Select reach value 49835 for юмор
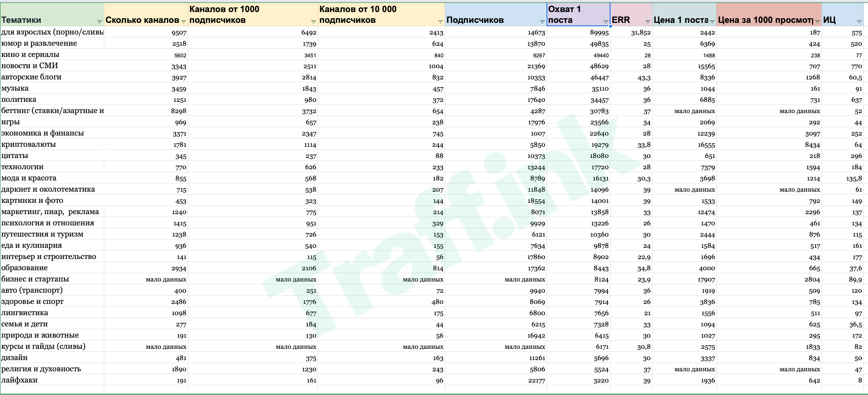 click(x=579, y=43)
